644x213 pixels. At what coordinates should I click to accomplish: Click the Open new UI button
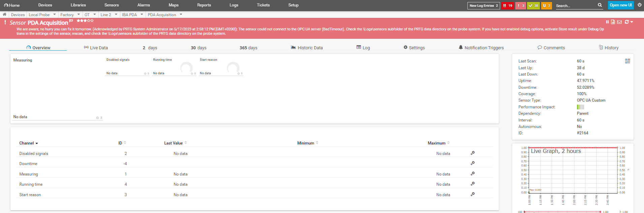(621, 5)
